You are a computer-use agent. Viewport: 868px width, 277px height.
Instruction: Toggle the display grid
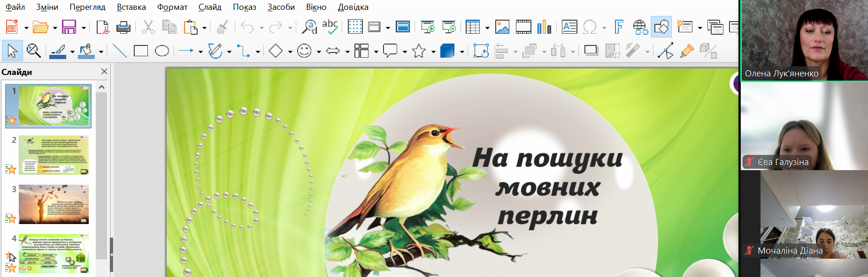355,27
